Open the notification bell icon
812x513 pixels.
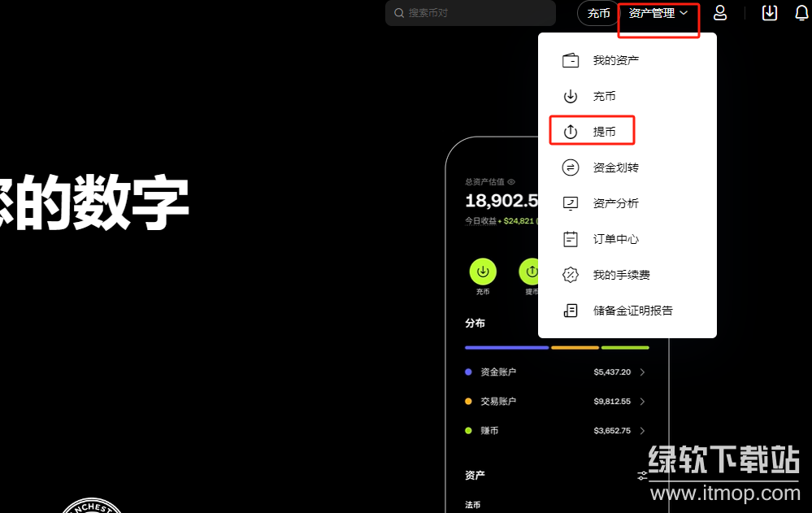click(801, 13)
